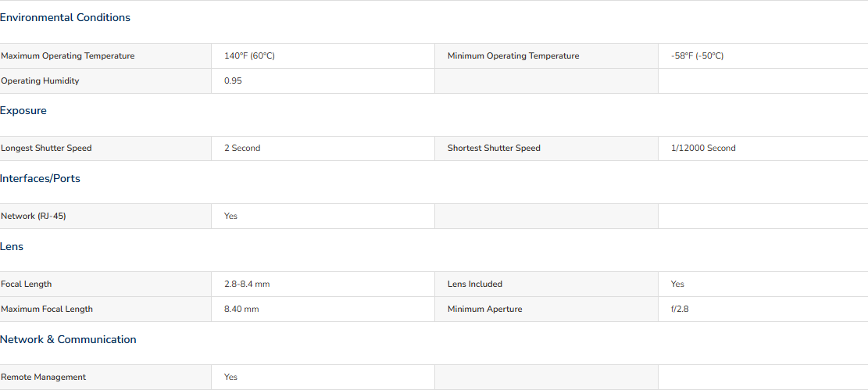Click the Minimum Operating Temperature label
868x390 pixels.
513,56
